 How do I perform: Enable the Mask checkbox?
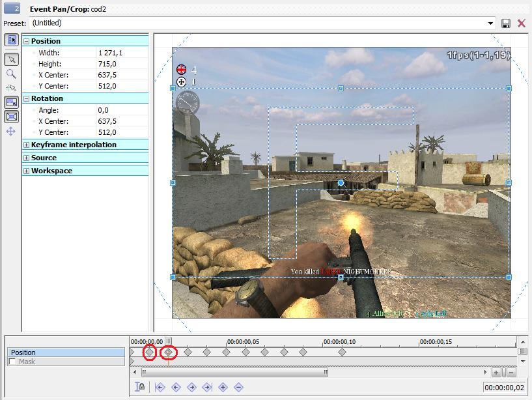coord(12,362)
